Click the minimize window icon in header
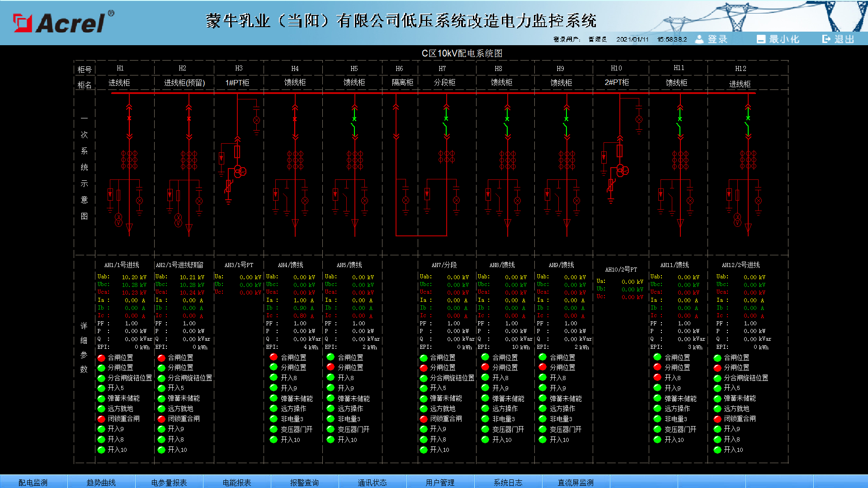Image resolution: width=868 pixels, height=488 pixels. [761, 39]
